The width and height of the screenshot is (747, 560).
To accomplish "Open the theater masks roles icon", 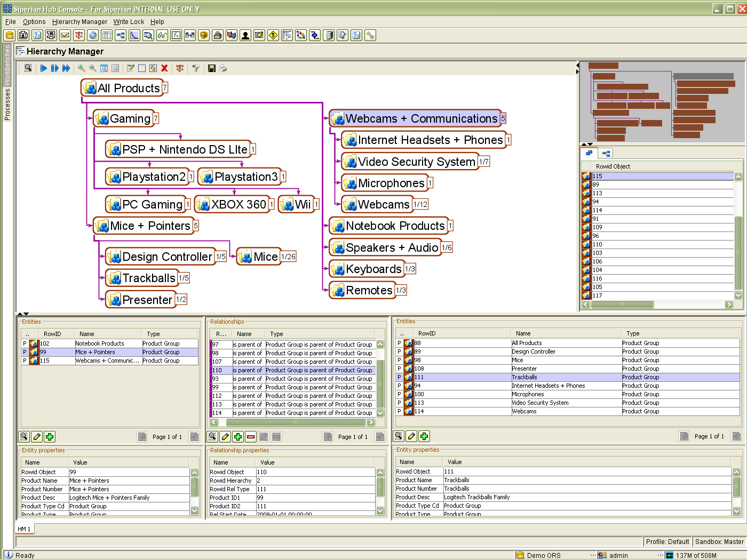I will pos(232,35).
